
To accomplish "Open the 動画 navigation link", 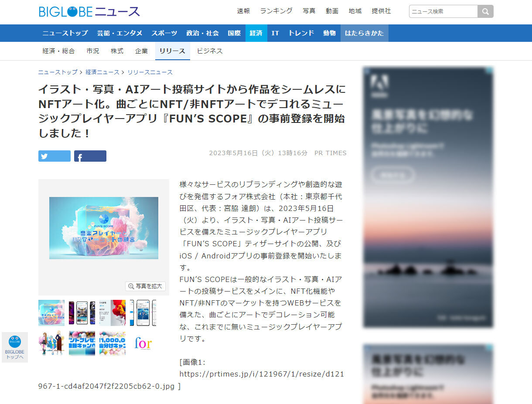I will [332, 11].
